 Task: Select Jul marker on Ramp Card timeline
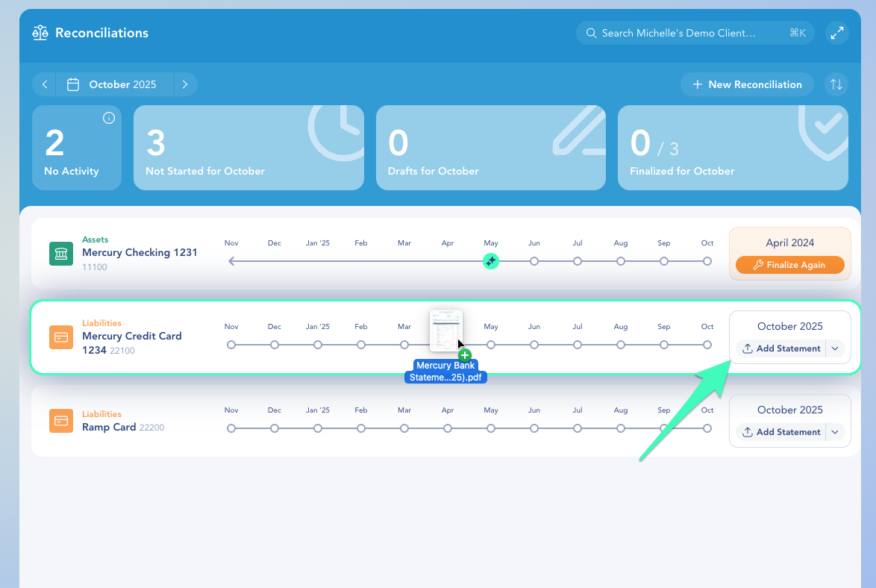coord(578,428)
